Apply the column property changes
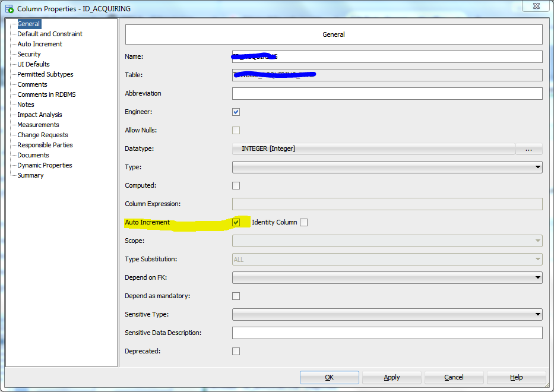The width and height of the screenshot is (554, 392). (x=391, y=377)
